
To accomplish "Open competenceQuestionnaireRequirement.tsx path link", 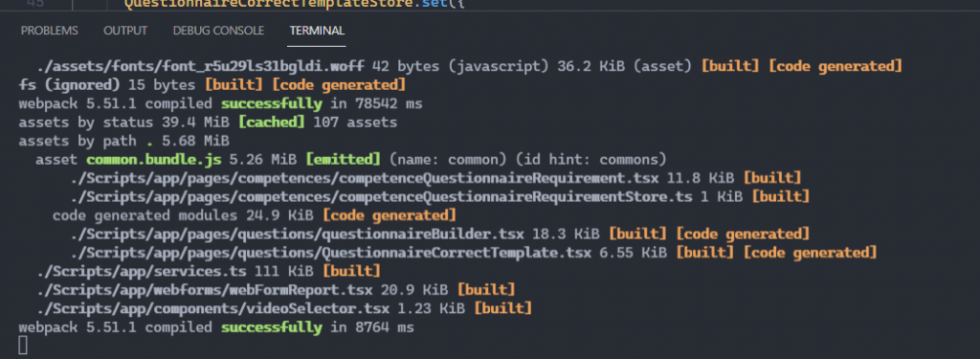I will click(x=365, y=178).
